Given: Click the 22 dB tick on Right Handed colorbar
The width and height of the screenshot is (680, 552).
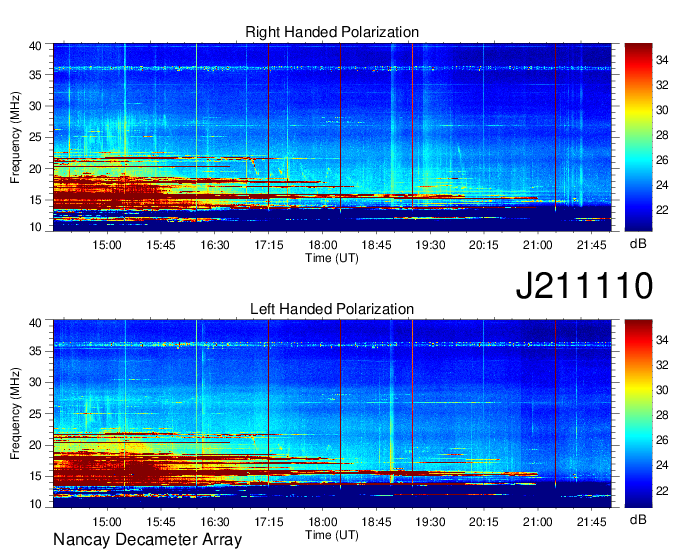Looking at the screenshot, I should point(662,210).
